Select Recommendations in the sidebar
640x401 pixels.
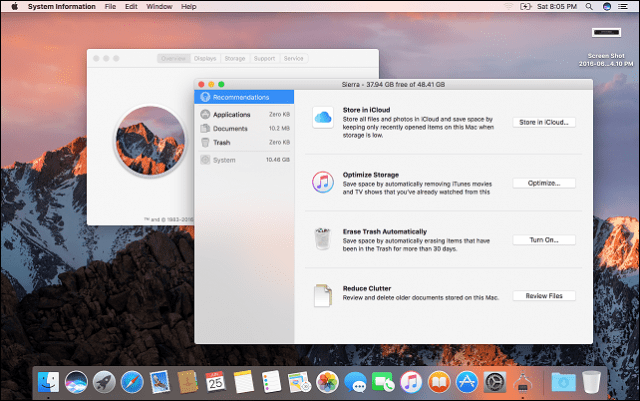(x=244, y=97)
